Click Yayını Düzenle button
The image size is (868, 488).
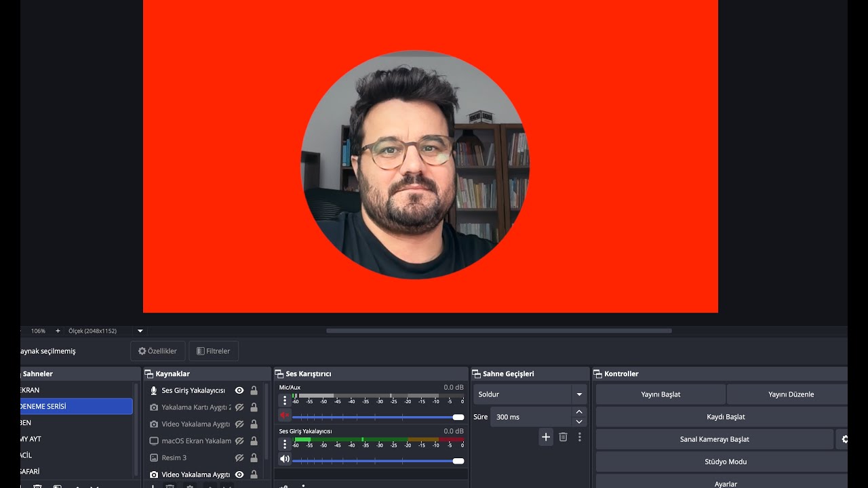click(x=789, y=394)
